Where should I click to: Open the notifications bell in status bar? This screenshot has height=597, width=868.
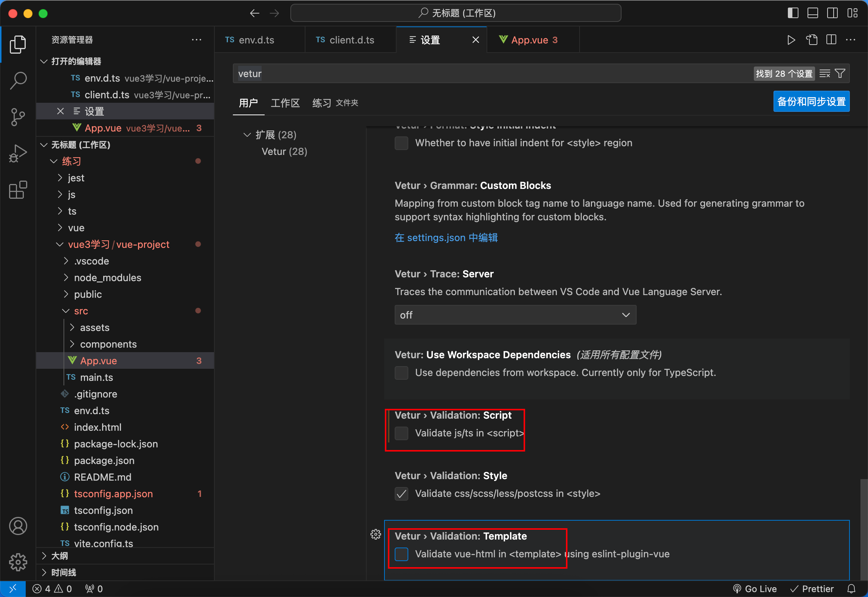[852, 588]
